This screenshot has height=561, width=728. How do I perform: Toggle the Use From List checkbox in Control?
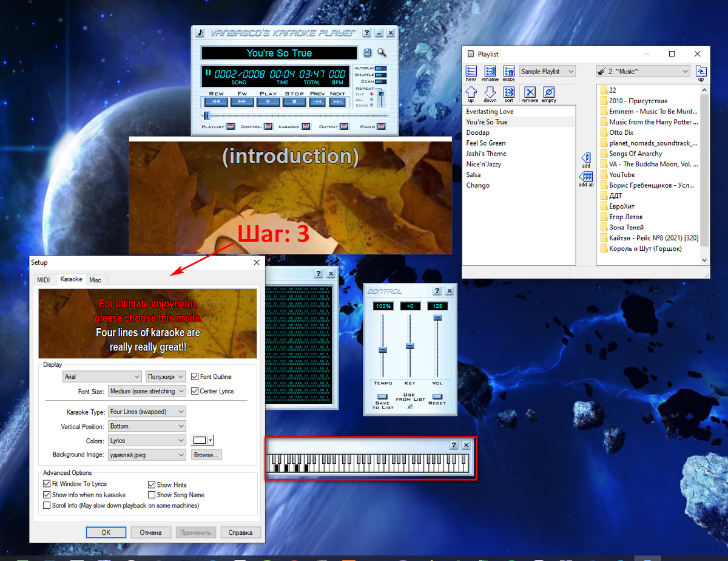[x=409, y=407]
